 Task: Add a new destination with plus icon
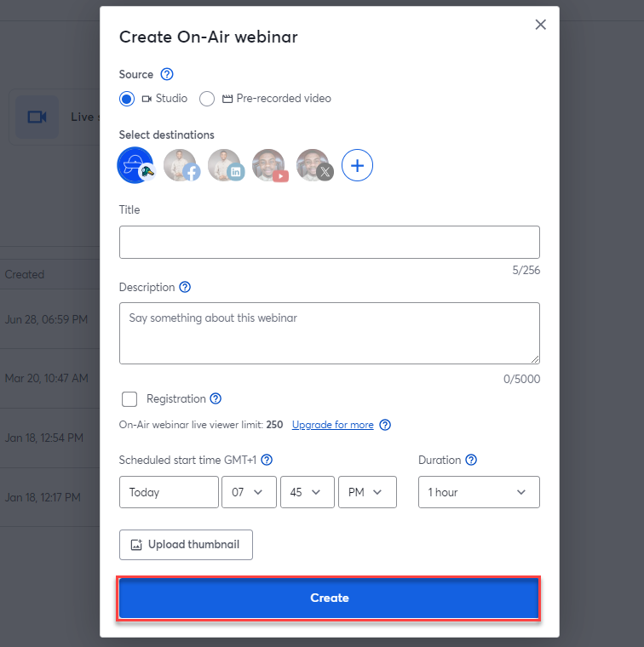[357, 165]
